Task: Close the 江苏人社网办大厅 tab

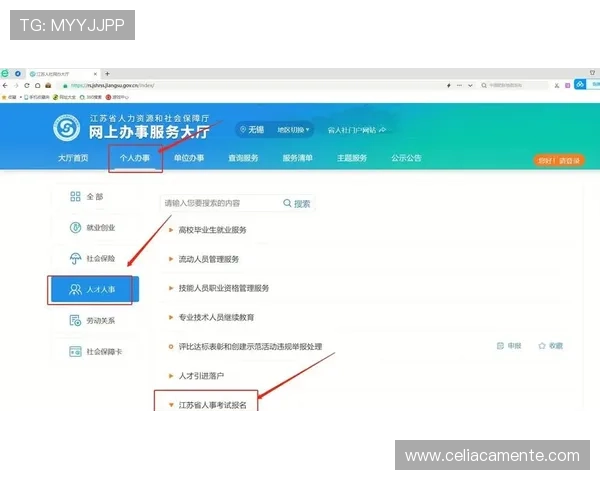Action: coord(95,74)
